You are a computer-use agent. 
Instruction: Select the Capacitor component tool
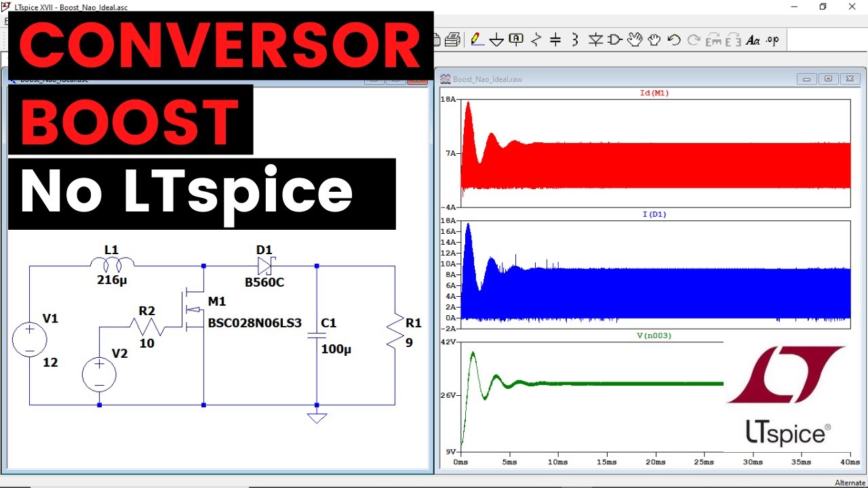coord(555,40)
